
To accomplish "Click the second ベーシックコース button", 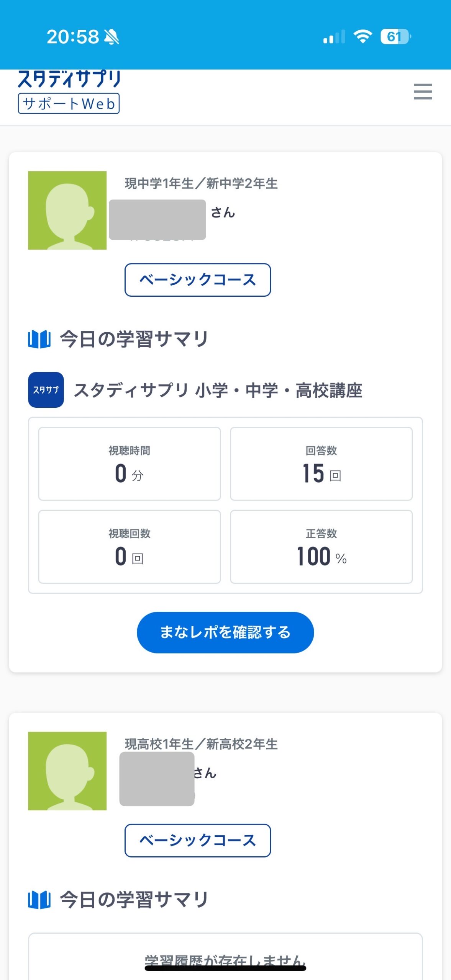I will [x=198, y=840].
